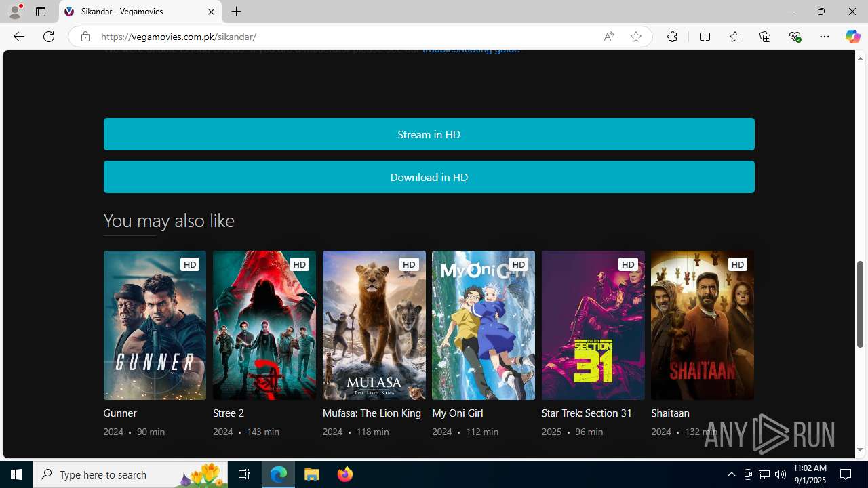The width and height of the screenshot is (868, 488).
Task: Add this page to favorites star
Action: pos(635,37)
